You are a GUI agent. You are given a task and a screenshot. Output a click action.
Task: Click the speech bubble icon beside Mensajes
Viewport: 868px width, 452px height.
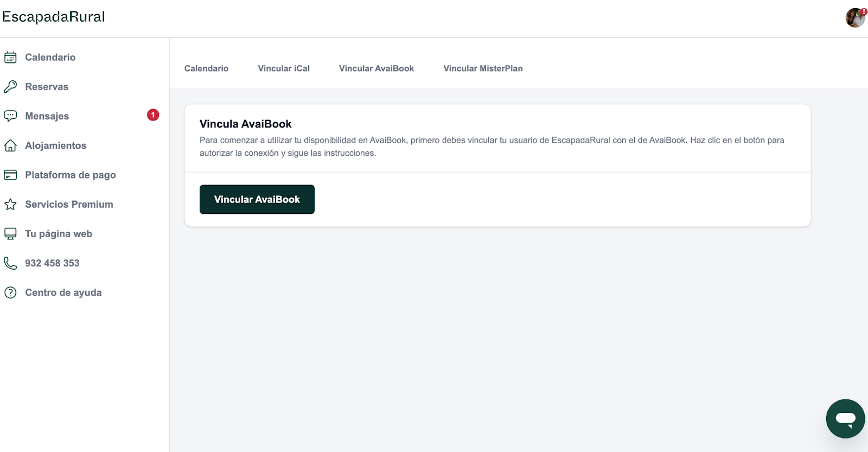(10, 116)
